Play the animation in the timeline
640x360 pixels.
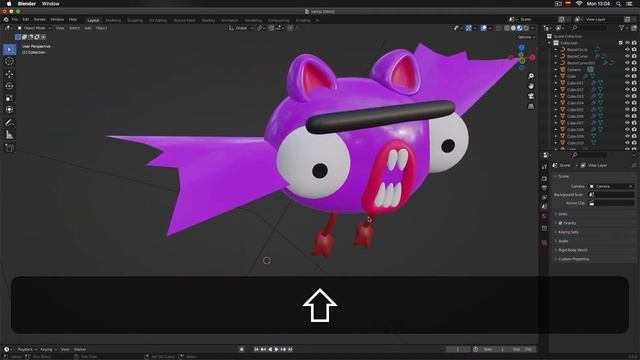[277, 349]
